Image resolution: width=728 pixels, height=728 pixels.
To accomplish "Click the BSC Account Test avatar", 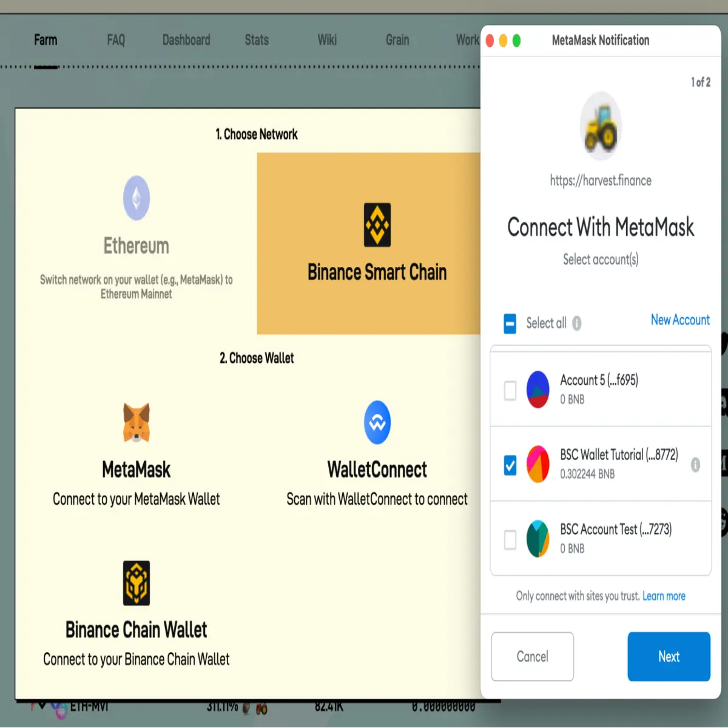I will pos(538,539).
